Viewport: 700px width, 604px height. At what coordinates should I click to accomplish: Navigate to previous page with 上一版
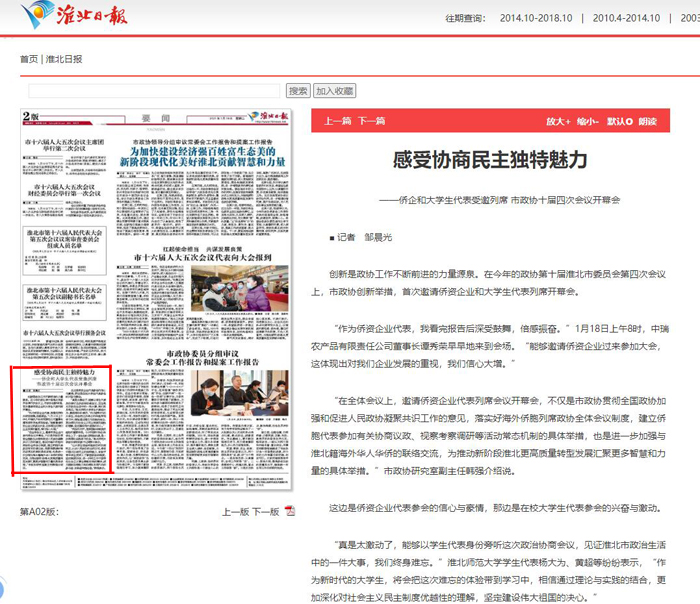(235, 511)
